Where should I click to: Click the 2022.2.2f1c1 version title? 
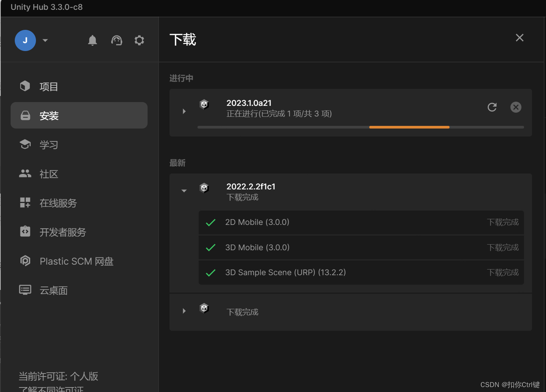coord(251,186)
